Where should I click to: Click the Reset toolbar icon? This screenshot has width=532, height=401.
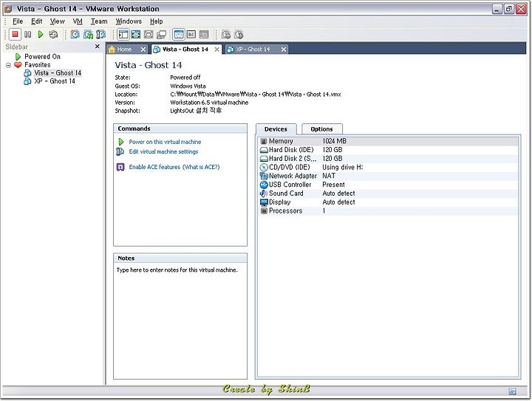pos(53,35)
